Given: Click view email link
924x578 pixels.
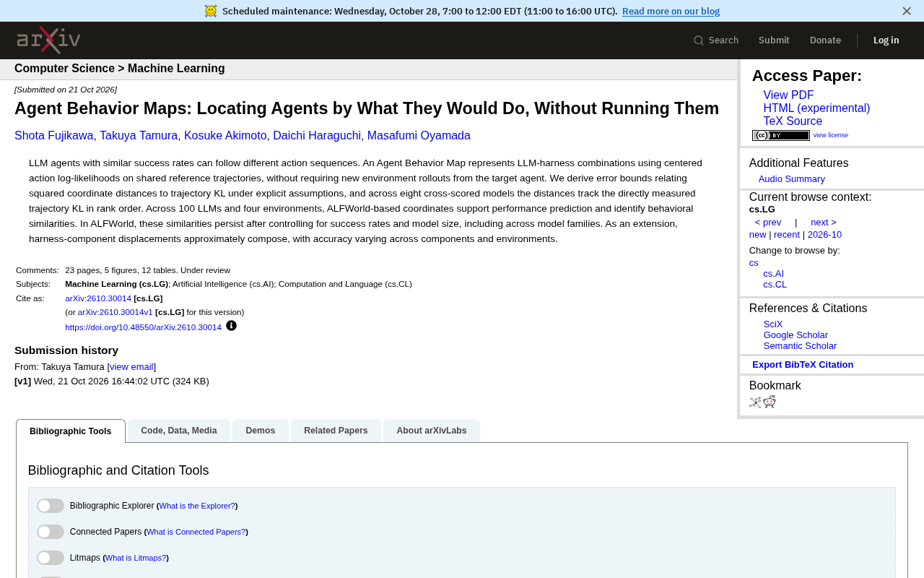Looking at the screenshot, I should point(131,367).
